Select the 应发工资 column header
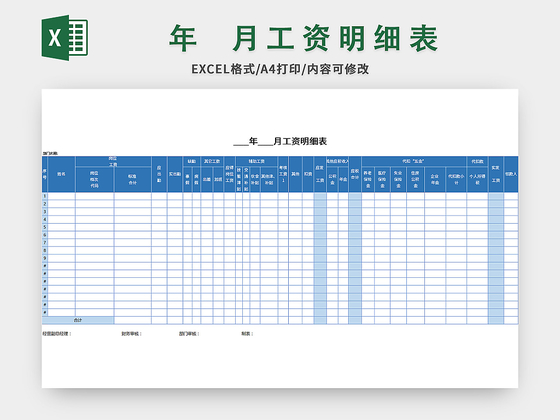Screen dimensions: 560x420 (x=320, y=174)
